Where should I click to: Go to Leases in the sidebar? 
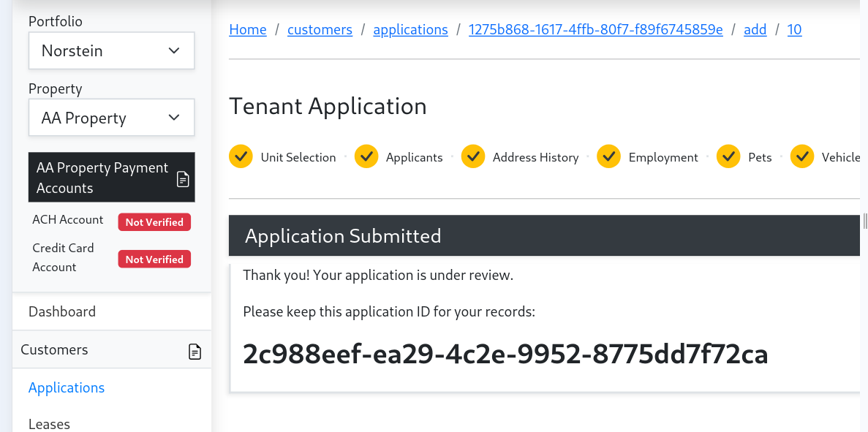click(x=49, y=423)
